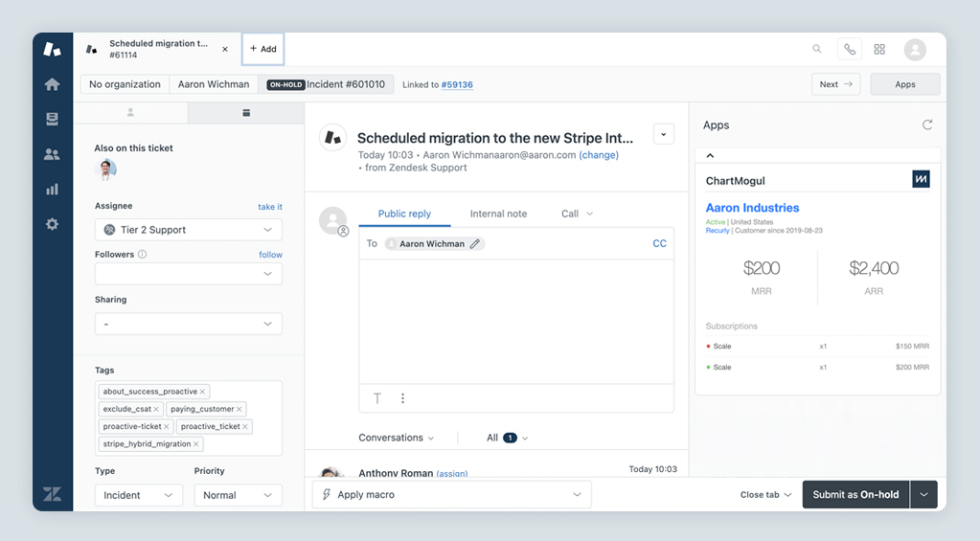Select the Internal note tab
Image resolution: width=980 pixels, height=541 pixels.
pyautogui.click(x=498, y=214)
